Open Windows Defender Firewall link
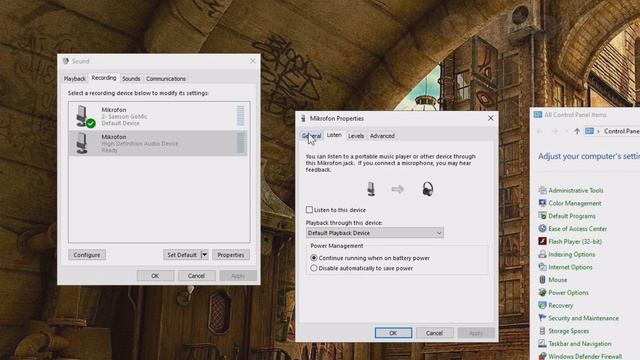Viewport: 640px width, 360px height. (585, 356)
